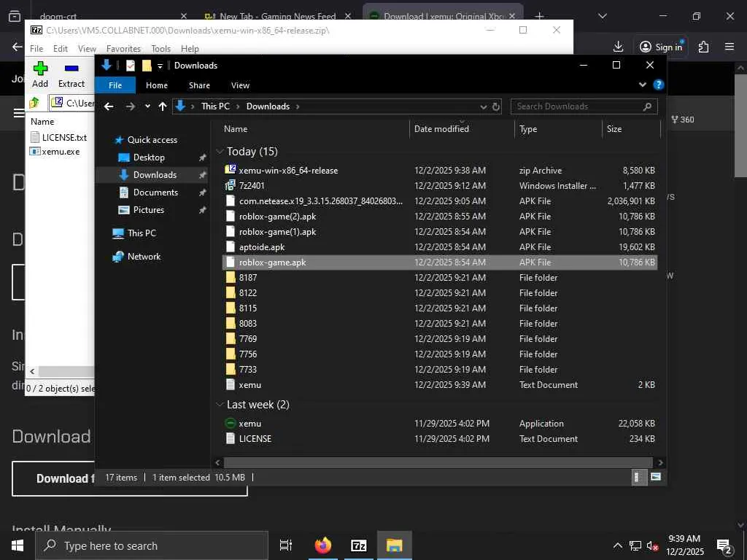Image resolution: width=747 pixels, height=560 pixels.
Task: Customize Quick Access Toolbar dropdown arrow
Action: coord(160,66)
